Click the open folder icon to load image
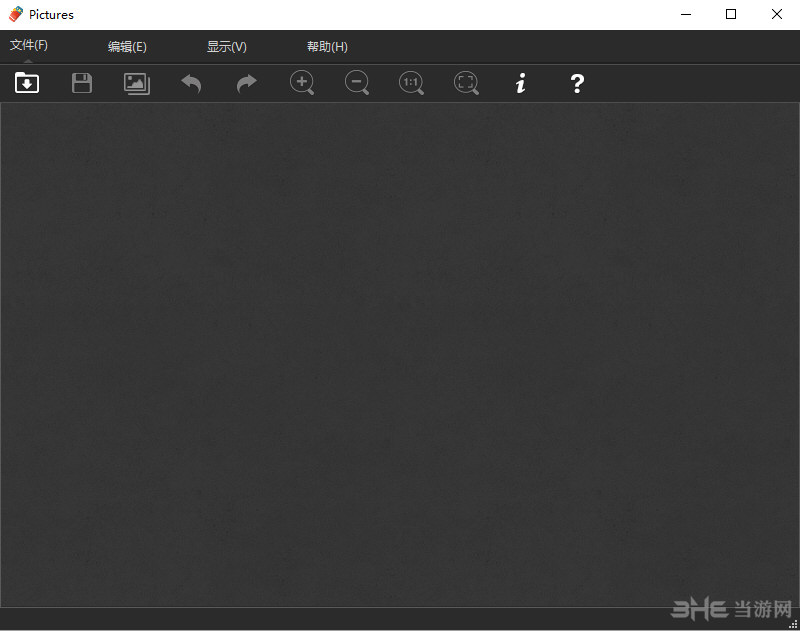 [x=27, y=83]
